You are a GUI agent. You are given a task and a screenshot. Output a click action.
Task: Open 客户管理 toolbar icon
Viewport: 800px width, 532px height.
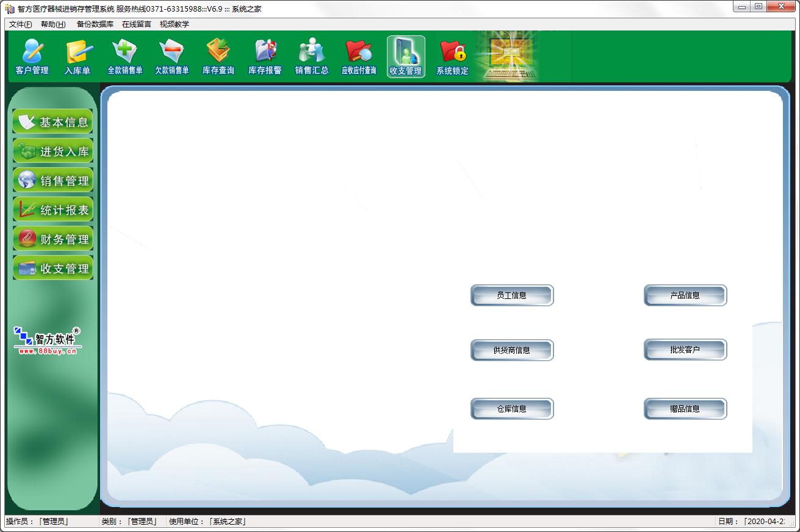(32, 57)
